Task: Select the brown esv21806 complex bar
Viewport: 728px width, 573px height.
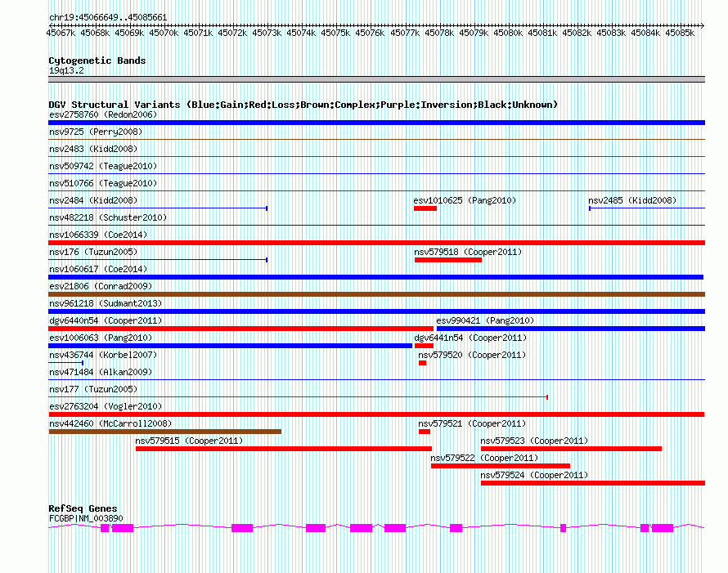Action: pyautogui.click(x=376, y=294)
